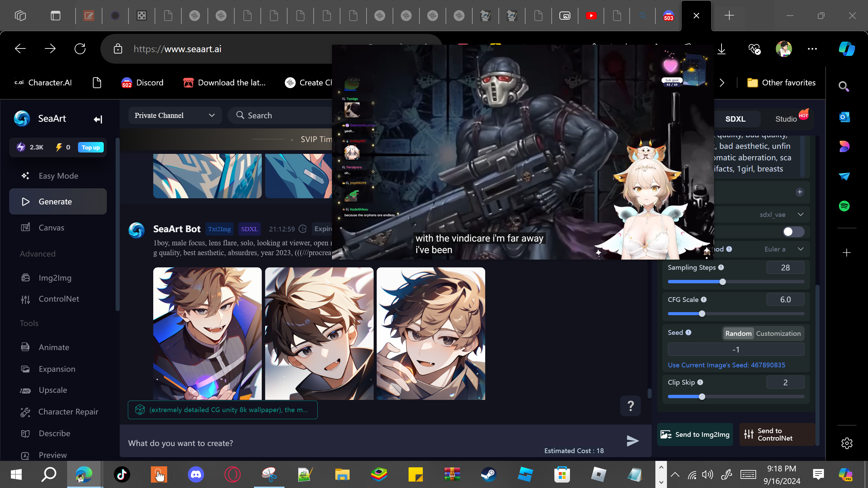Screen dimensions: 868x488
Task: Click the send arrow icon
Action: click(x=633, y=441)
